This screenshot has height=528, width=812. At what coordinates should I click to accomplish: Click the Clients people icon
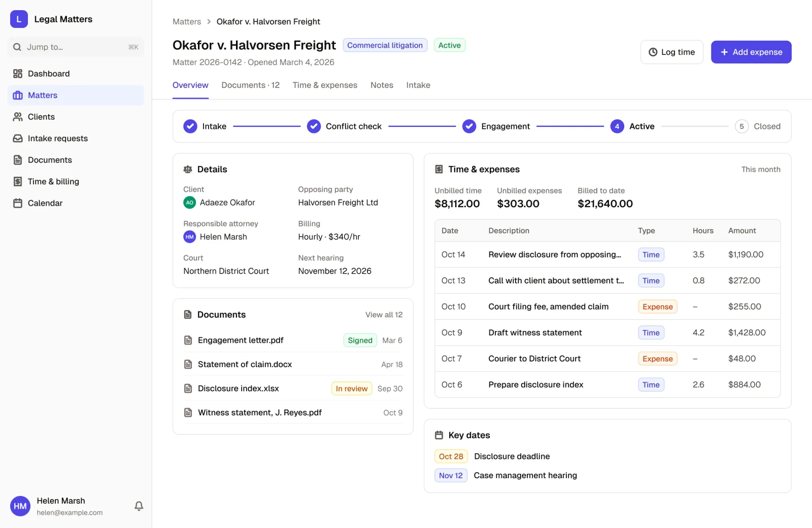pos(18,117)
